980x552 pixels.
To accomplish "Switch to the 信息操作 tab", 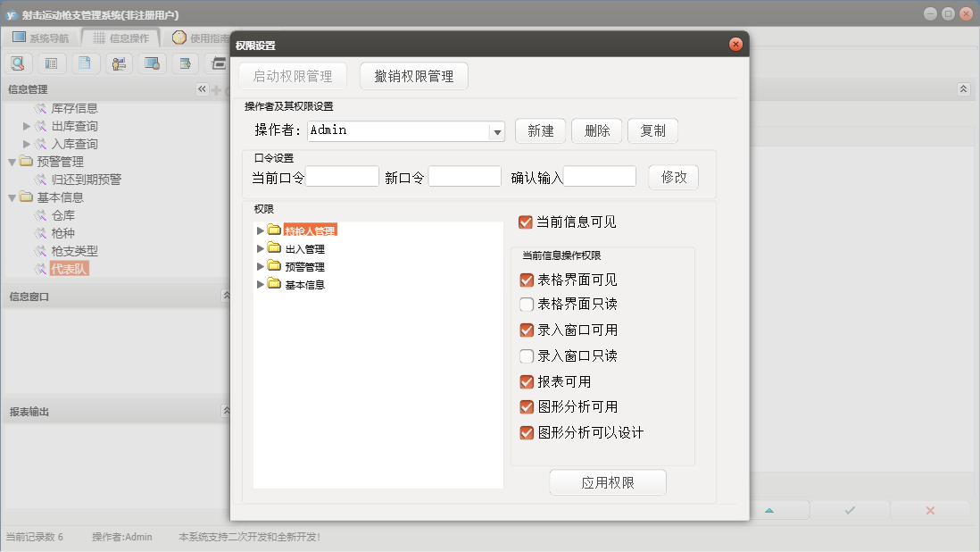I will (x=121, y=38).
